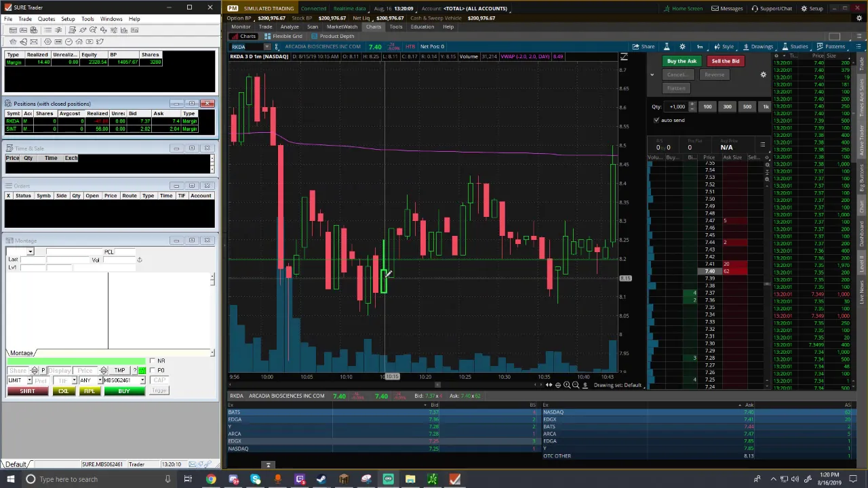Toggle the green lock button in Montage
Screen dimensions: 868x488
tap(142, 371)
